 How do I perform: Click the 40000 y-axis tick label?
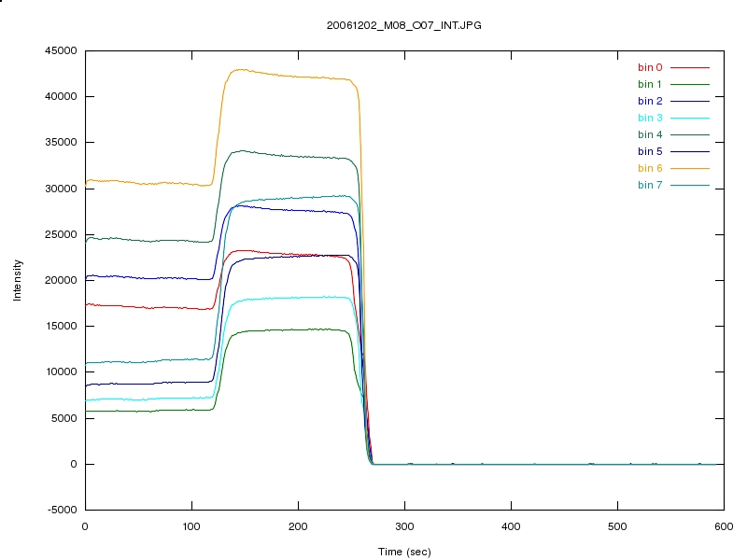click(x=61, y=96)
